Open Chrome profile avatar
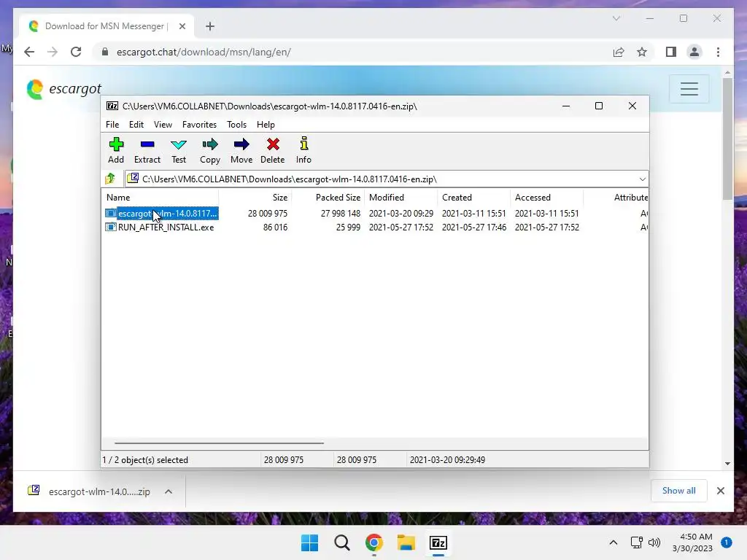The height and width of the screenshot is (560, 747). tap(694, 52)
